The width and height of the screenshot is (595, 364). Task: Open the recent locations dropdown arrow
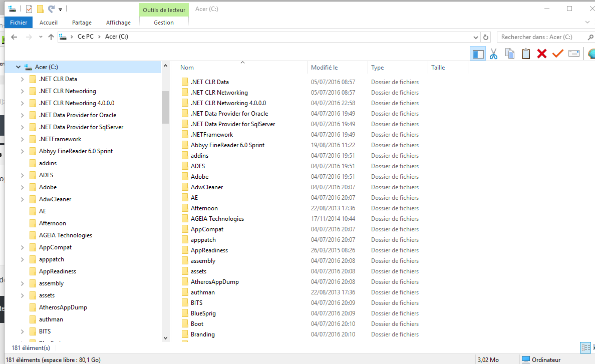41,37
